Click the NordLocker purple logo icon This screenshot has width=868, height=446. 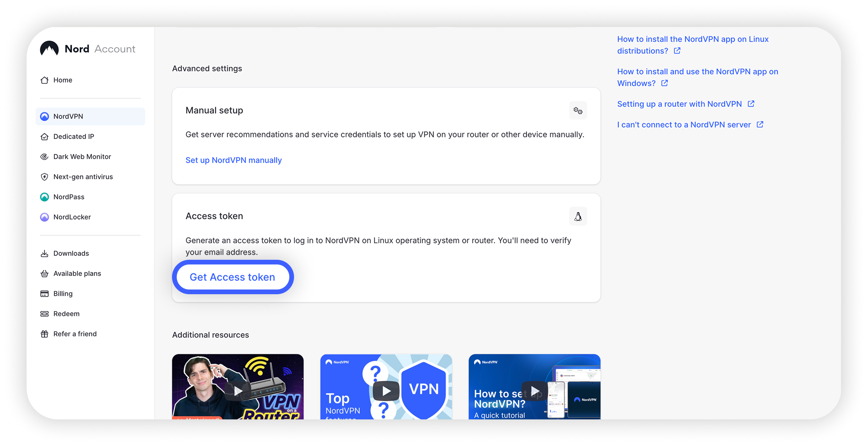click(x=45, y=217)
